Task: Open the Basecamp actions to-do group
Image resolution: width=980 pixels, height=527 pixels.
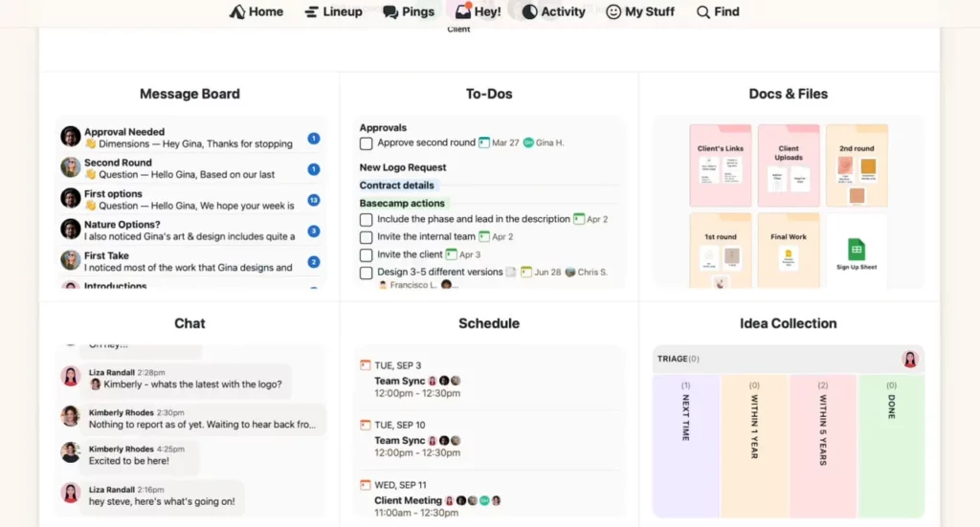Action: point(402,203)
